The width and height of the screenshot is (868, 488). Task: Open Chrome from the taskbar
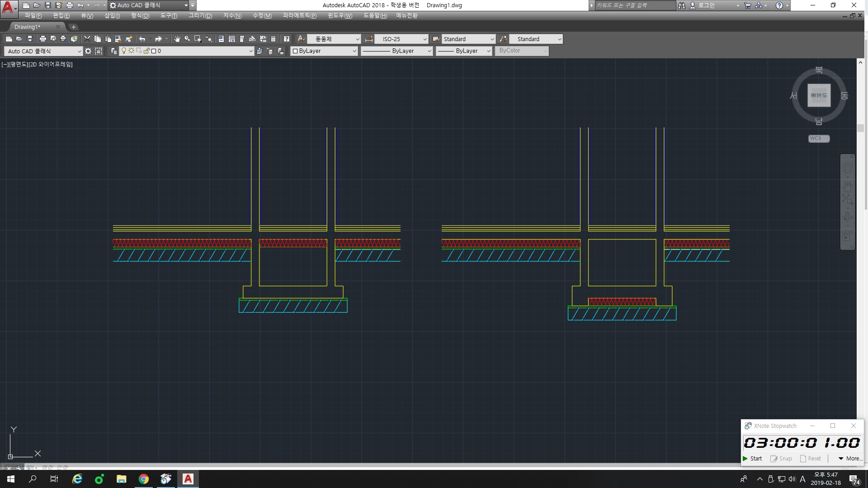pyautogui.click(x=144, y=479)
